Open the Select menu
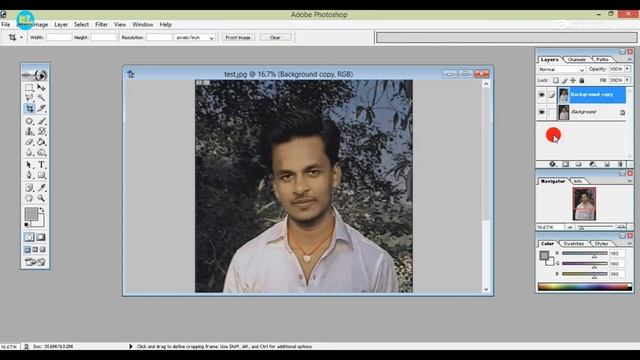Viewport: 640px width, 360px height. pyautogui.click(x=81, y=24)
